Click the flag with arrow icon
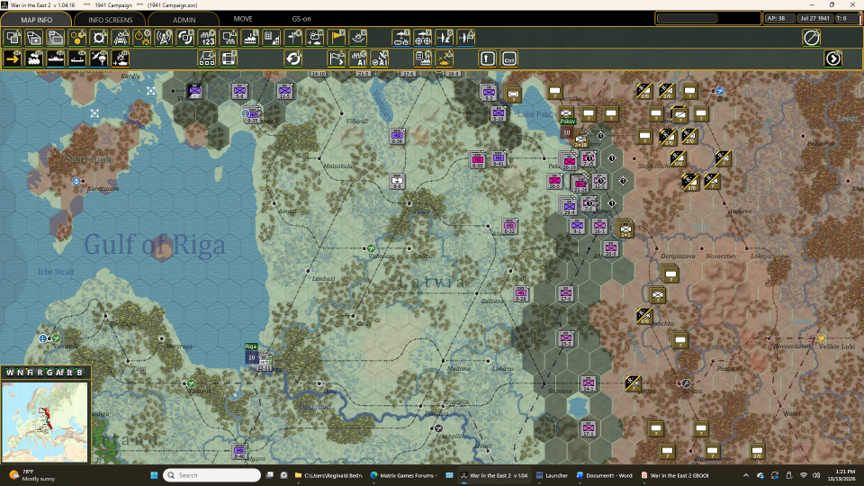Image resolution: width=864 pixels, height=486 pixels. pyautogui.click(x=337, y=58)
